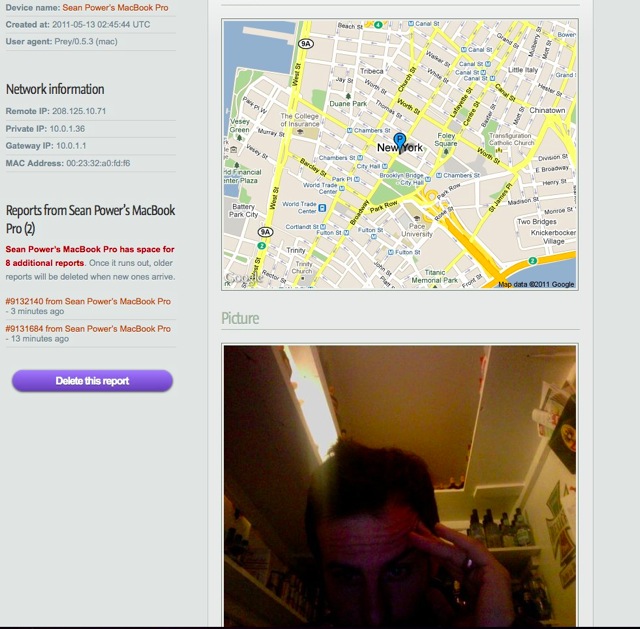Click the 9A route marker near Cortlandt St
Image resolution: width=640 pixels, height=629 pixels.
[265, 232]
